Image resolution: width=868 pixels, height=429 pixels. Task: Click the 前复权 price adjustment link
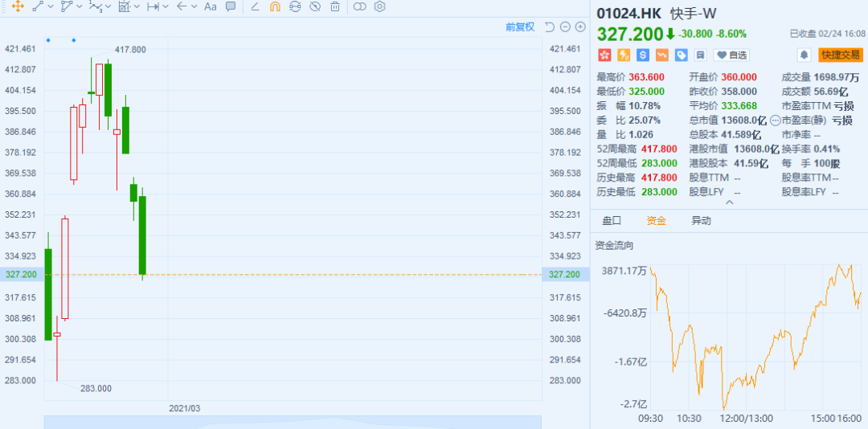click(520, 27)
